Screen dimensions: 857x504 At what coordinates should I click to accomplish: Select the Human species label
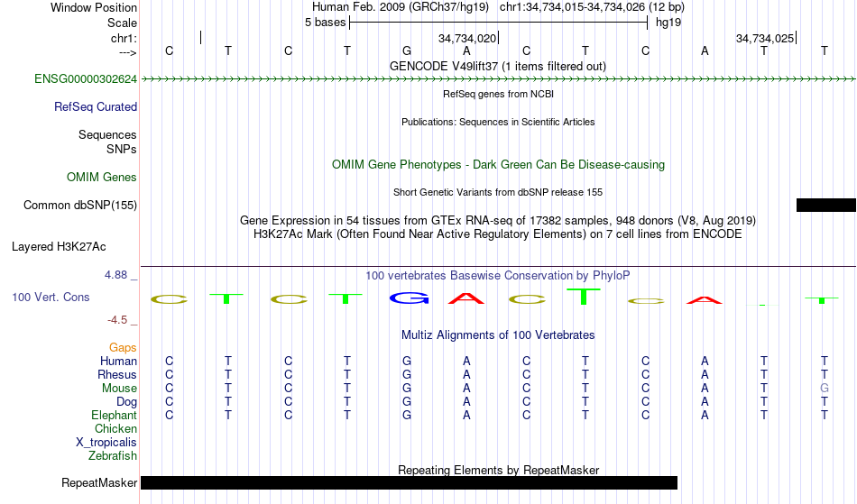click(118, 361)
